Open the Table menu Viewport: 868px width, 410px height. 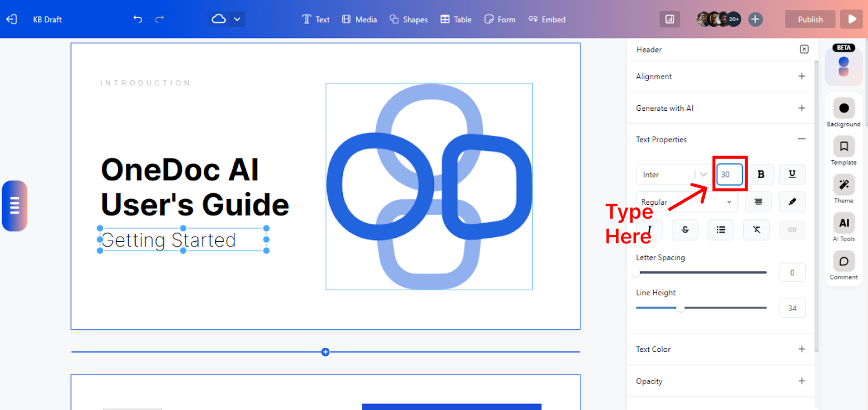(456, 19)
